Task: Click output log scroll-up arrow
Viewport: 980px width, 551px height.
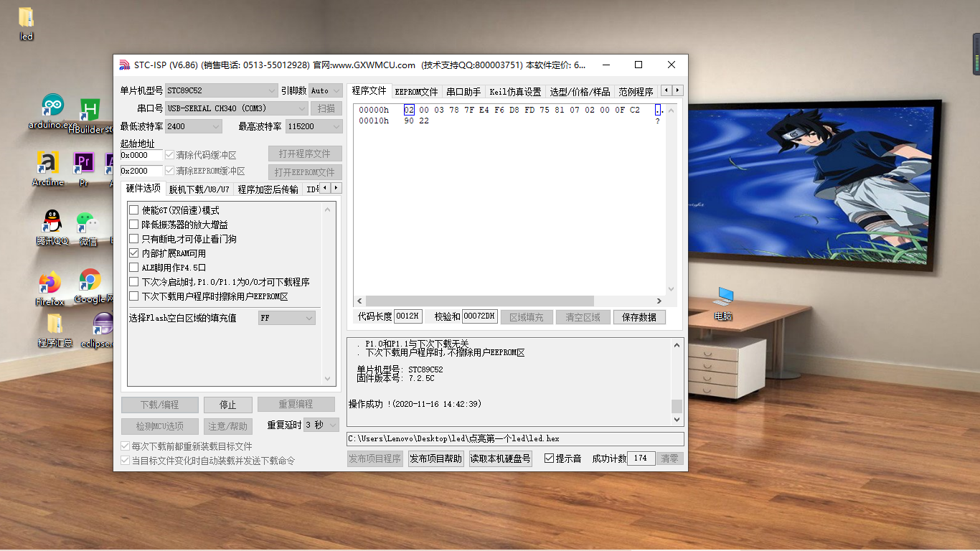Action: pos(677,345)
